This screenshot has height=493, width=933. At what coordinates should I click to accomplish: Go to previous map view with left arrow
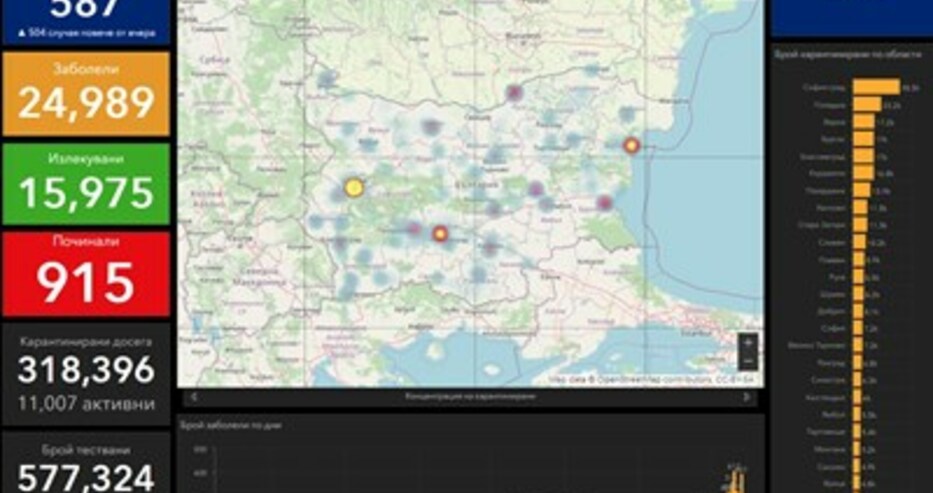pyautogui.click(x=194, y=397)
